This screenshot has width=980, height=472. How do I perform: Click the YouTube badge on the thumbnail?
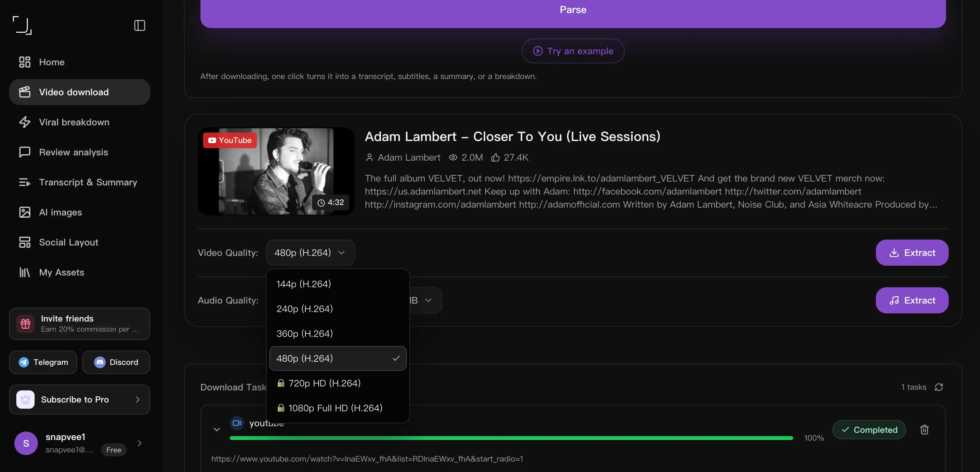point(230,140)
